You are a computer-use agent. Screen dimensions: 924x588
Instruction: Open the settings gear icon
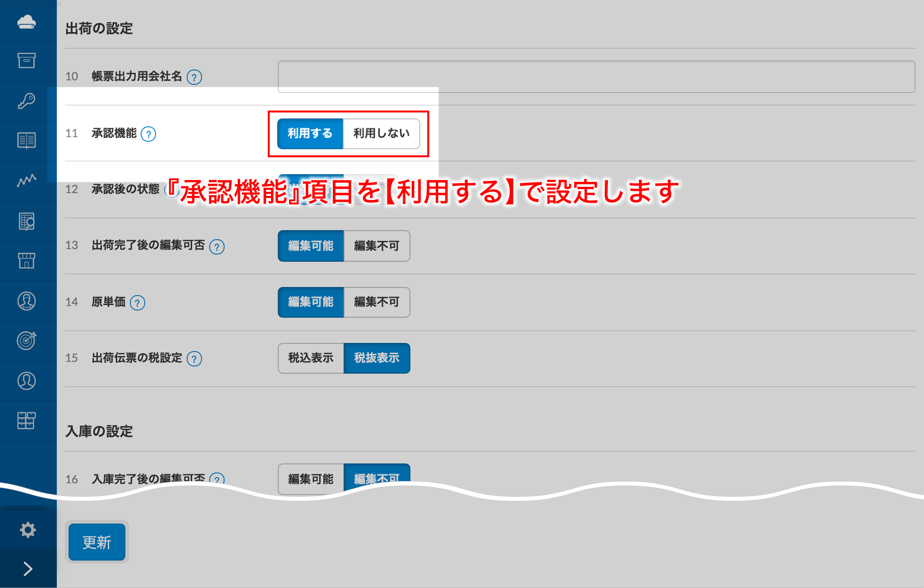(28, 530)
